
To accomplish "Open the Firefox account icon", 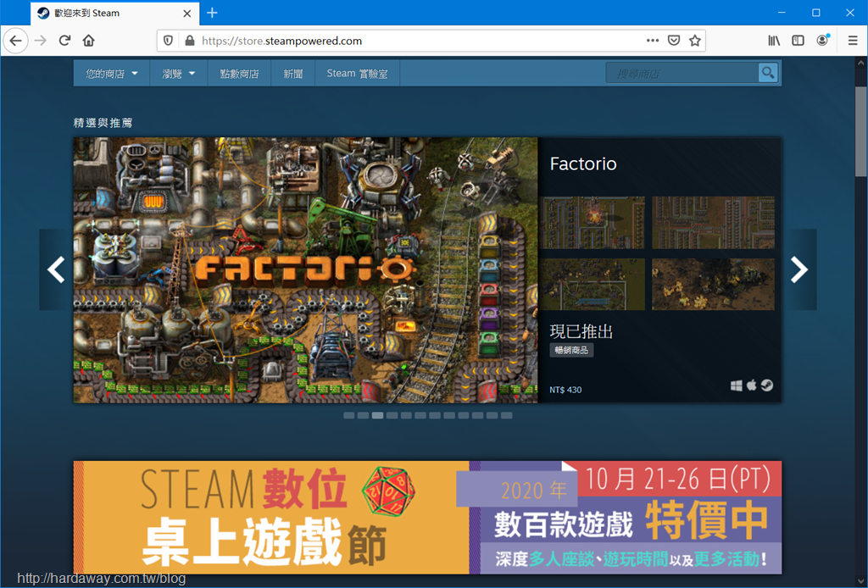I will [x=822, y=41].
